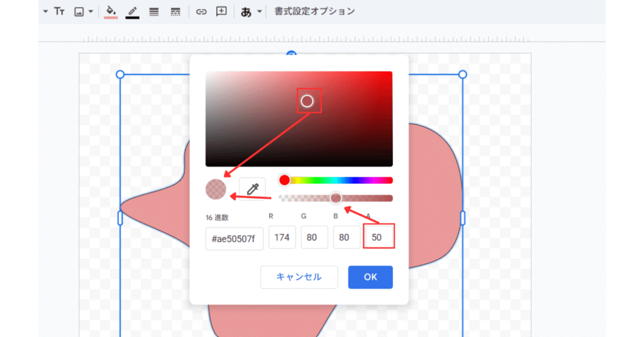This screenshot has height=337, width=644.
Task: Expand the あ input tools dropdown arrow
Action: [x=259, y=11]
